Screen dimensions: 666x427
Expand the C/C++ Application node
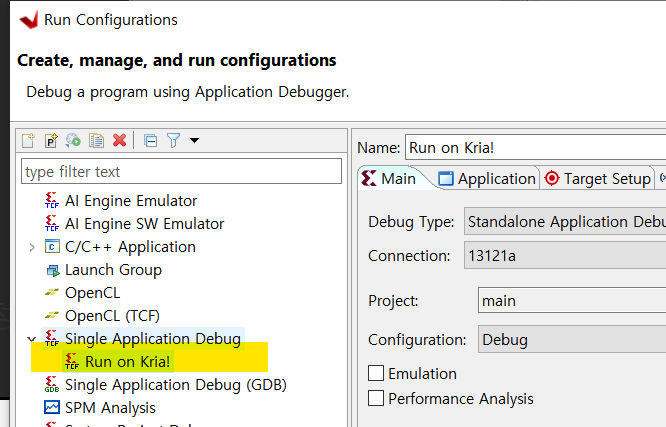(x=32, y=247)
